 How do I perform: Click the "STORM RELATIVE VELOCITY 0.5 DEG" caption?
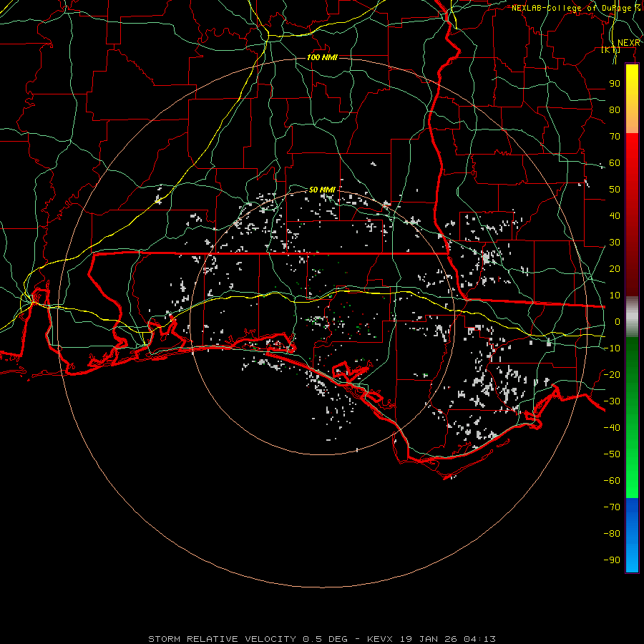248,639
